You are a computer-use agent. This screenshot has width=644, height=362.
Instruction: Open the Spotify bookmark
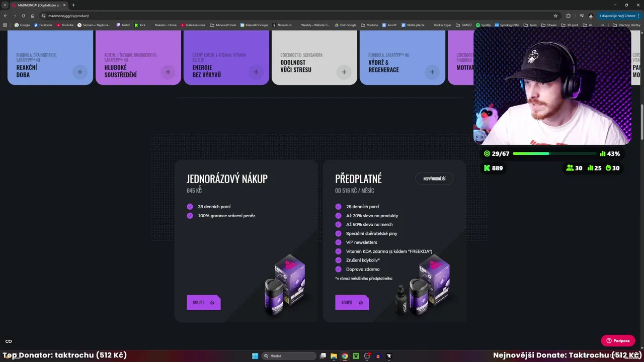click(x=483, y=25)
